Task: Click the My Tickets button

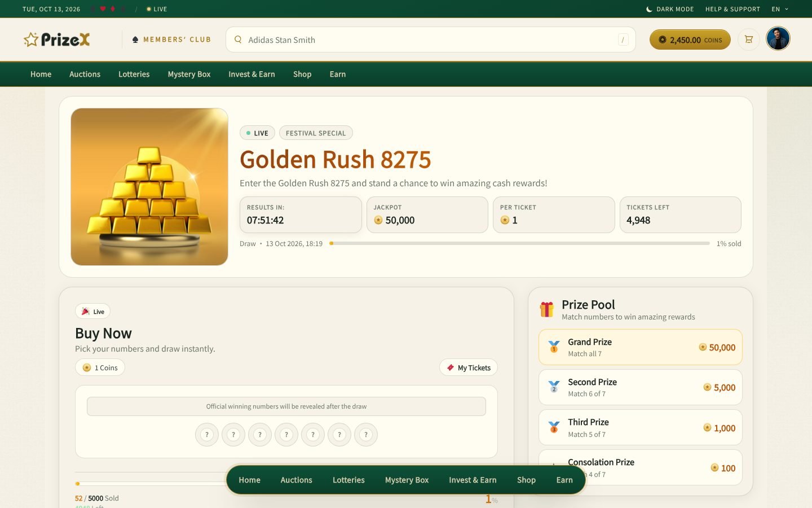Action: click(x=469, y=367)
